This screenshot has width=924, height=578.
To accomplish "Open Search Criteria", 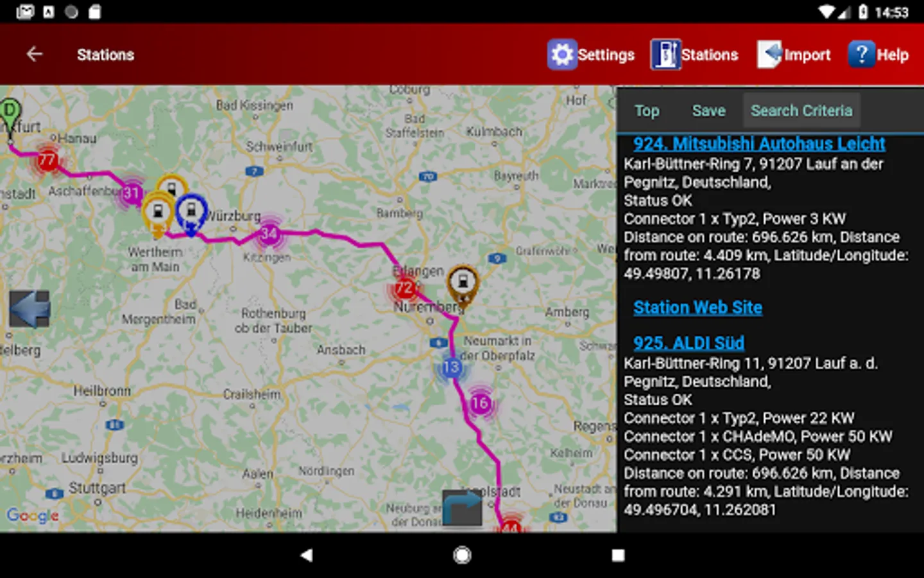I will pyautogui.click(x=801, y=110).
